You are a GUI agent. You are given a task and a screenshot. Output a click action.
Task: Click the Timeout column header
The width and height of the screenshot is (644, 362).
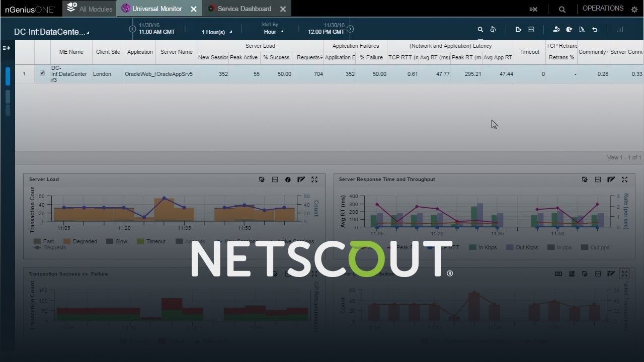click(x=530, y=52)
